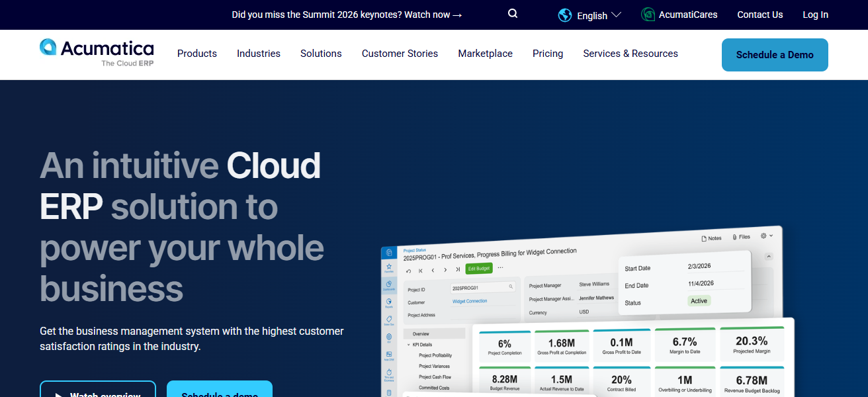
Task: Click the Dashboards icon in the mockup sidebar
Action: click(389, 284)
